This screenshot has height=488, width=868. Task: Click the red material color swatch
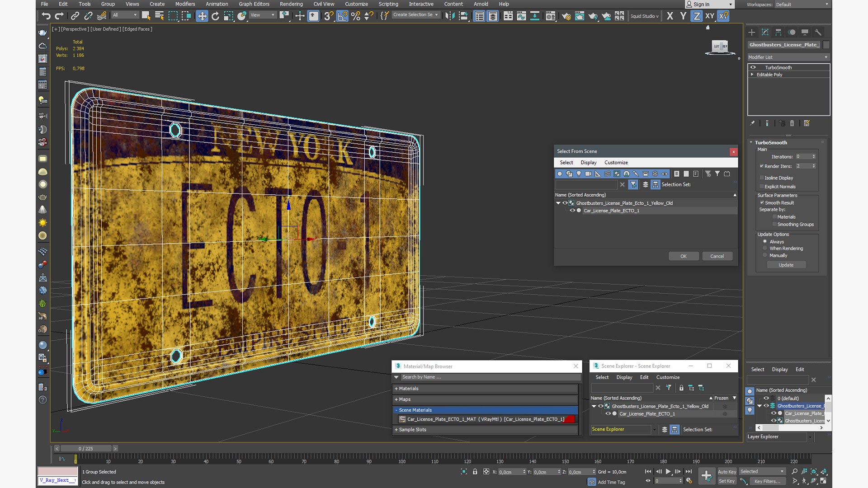click(x=570, y=419)
